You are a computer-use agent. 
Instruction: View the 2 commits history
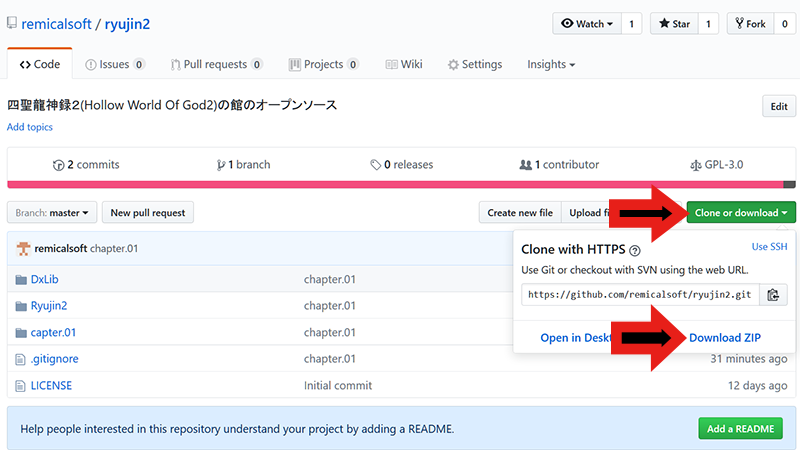click(86, 164)
